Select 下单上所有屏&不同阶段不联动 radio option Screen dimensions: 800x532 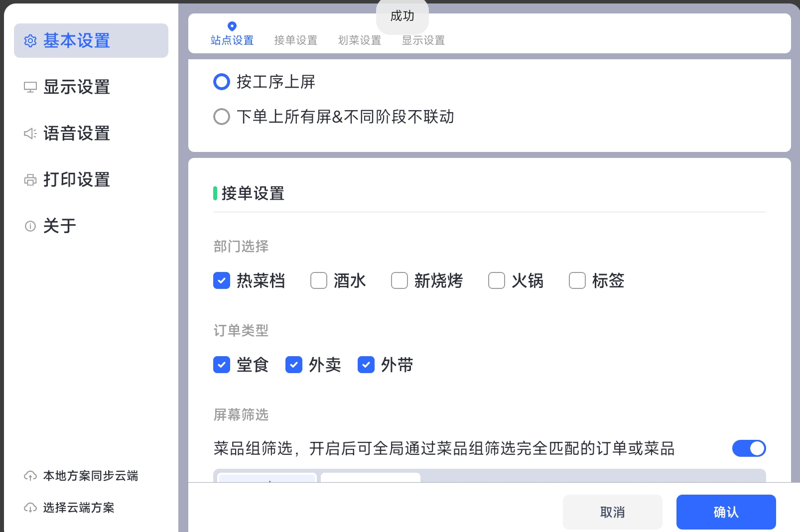pyautogui.click(x=222, y=117)
